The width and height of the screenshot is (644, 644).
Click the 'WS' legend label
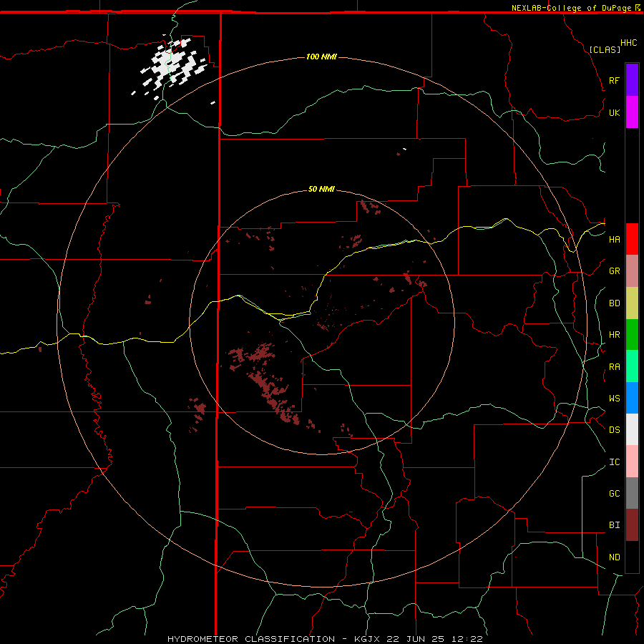(614, 399)
